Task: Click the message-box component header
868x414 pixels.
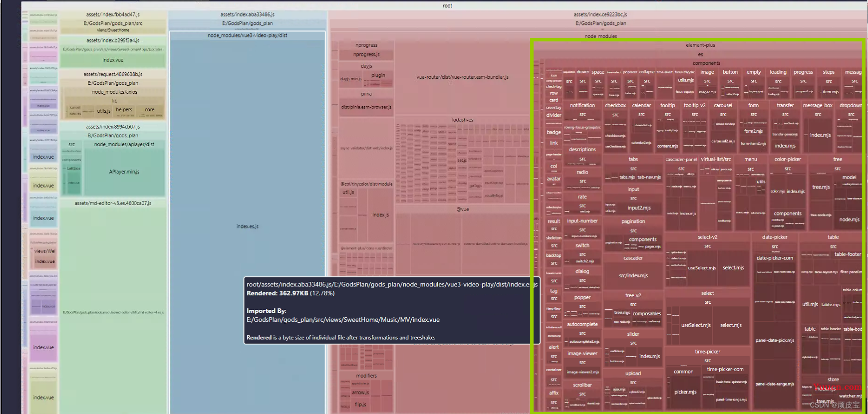Action: pyautogui.click(x=818, y=105)
